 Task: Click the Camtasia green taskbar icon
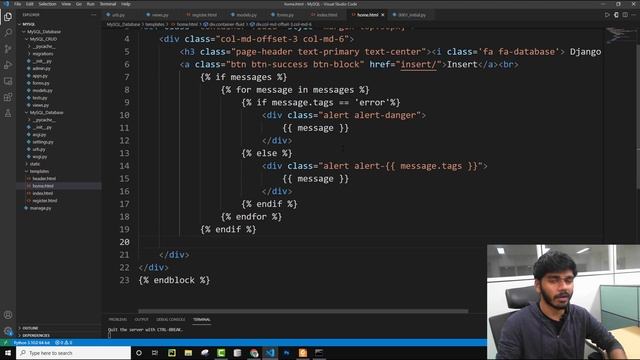221,353
